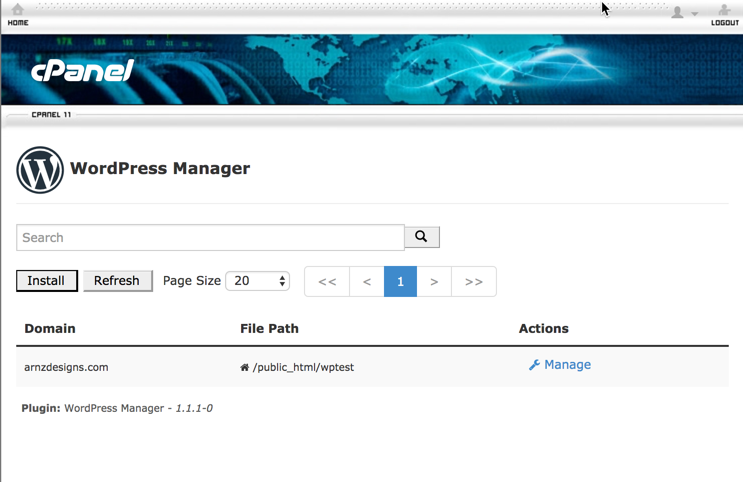Click the cPanel logo banner
The width and height of the screenshot is (743, 482).
coord(82,71)
